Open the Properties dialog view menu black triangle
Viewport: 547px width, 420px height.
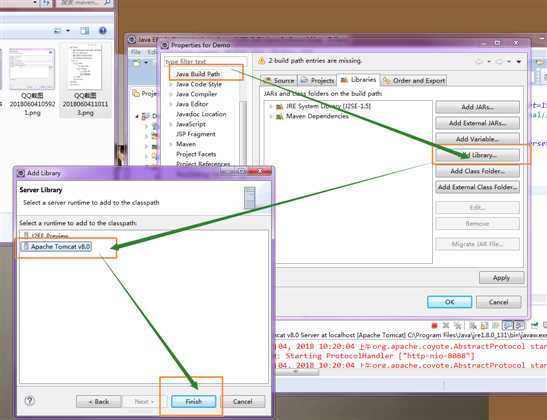tap(519, 61)
